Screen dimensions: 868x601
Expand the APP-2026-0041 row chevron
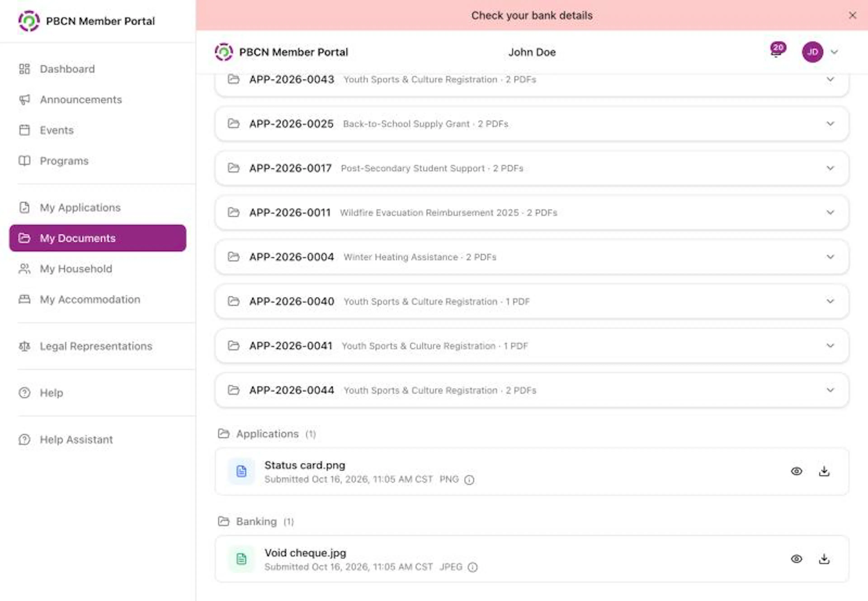[x=830, y=346]
